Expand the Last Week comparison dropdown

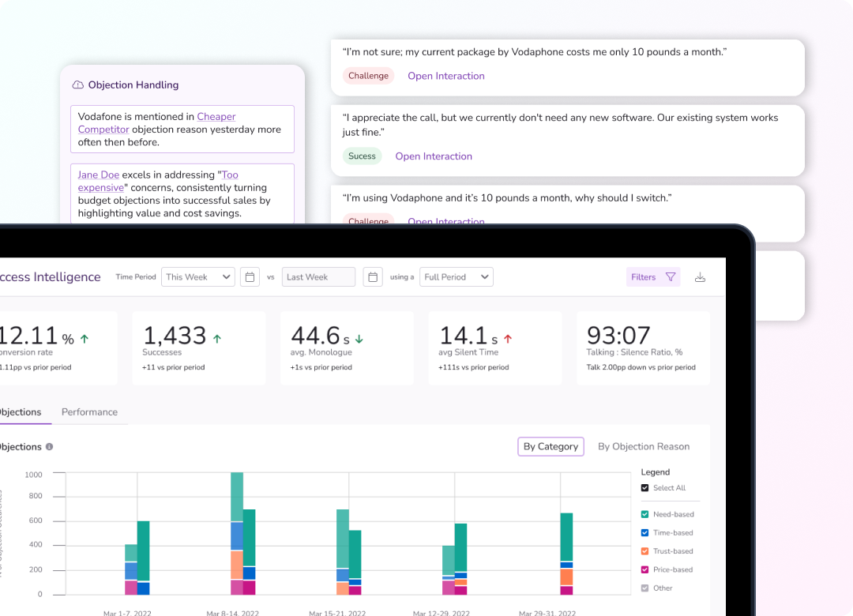(x=318, y=276)
